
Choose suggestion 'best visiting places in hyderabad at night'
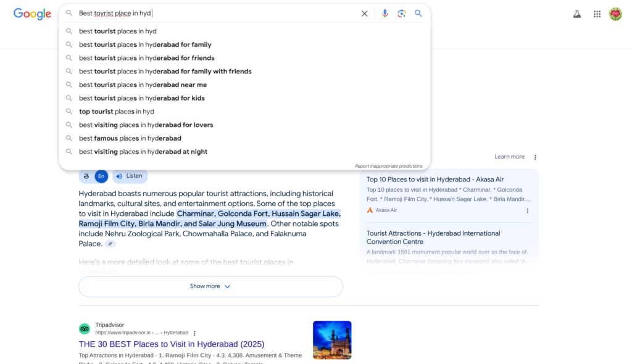coord(244,152)
